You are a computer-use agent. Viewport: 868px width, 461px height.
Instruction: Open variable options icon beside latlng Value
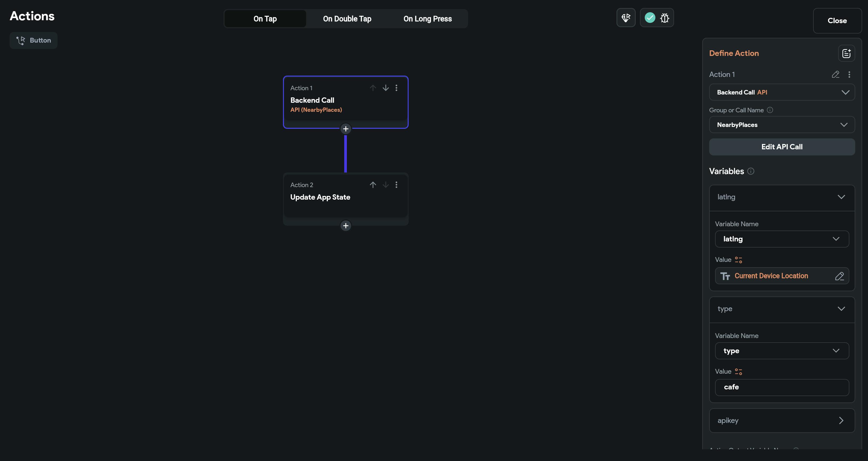(x=738, y=260)
